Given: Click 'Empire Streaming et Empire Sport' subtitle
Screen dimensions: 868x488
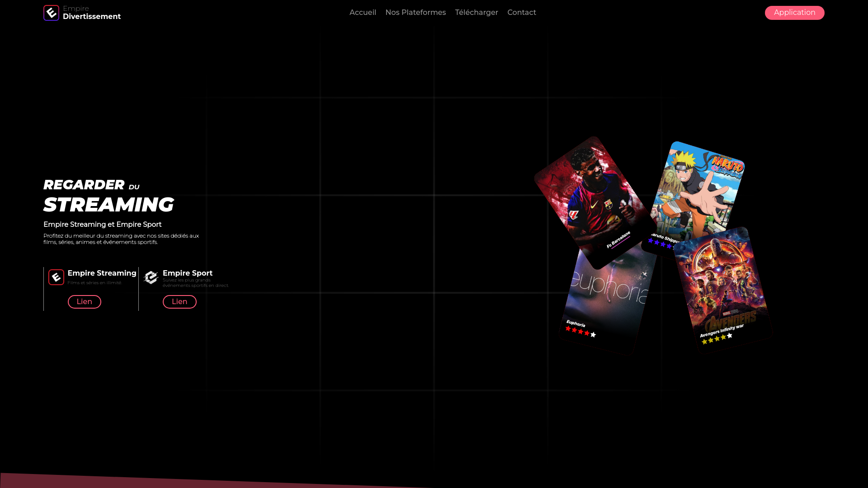Looking at the screenshot, I should pos(103,225).
